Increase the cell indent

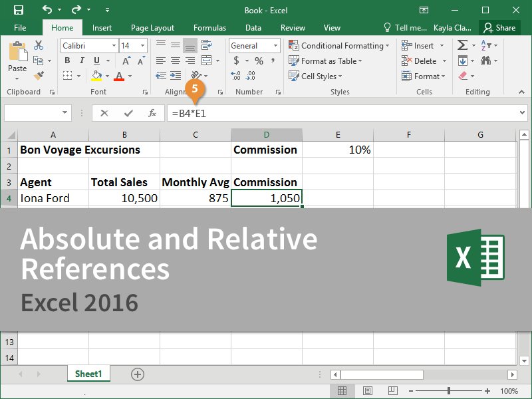(176, 75)
